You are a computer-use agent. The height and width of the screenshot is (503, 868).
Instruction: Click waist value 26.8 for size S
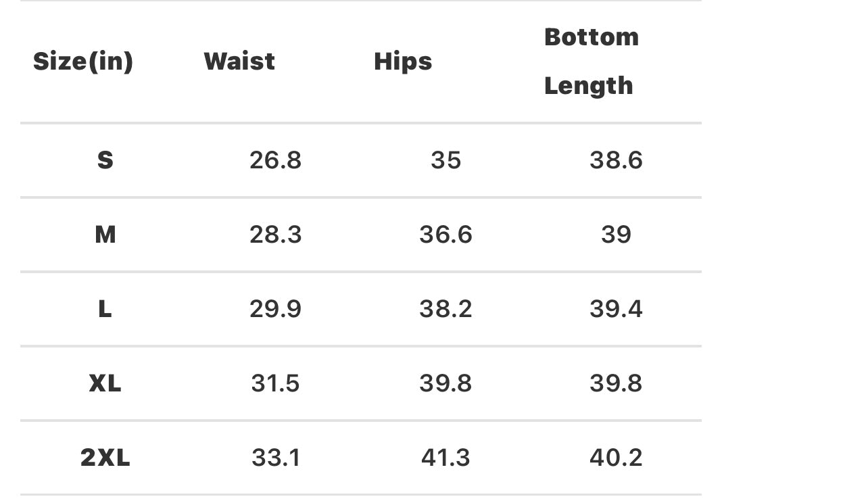275,160
